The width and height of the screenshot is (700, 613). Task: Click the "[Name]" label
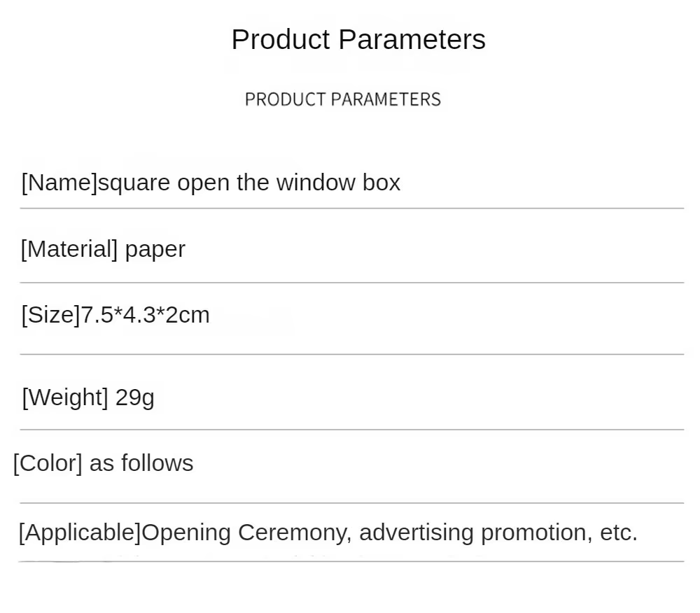(x=59, y=183)
